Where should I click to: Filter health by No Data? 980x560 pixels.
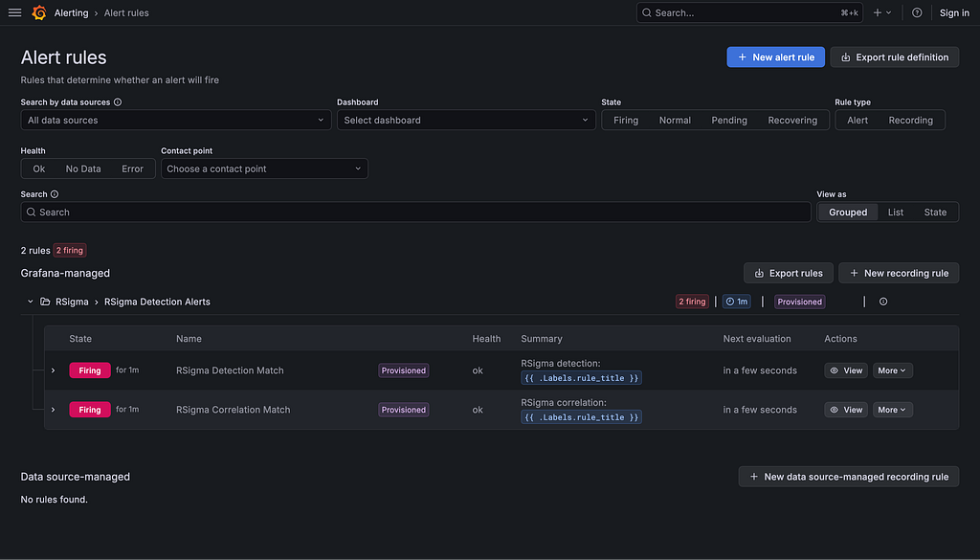pos(83,168)
